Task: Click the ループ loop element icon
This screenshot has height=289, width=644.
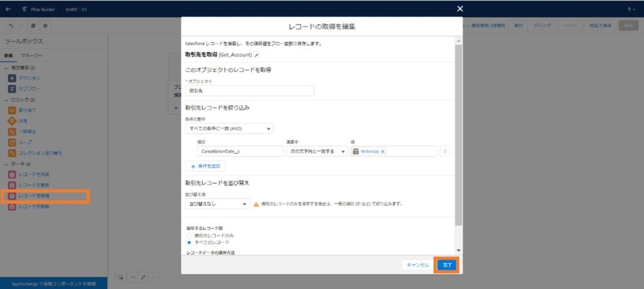Action: pos(12,142)
